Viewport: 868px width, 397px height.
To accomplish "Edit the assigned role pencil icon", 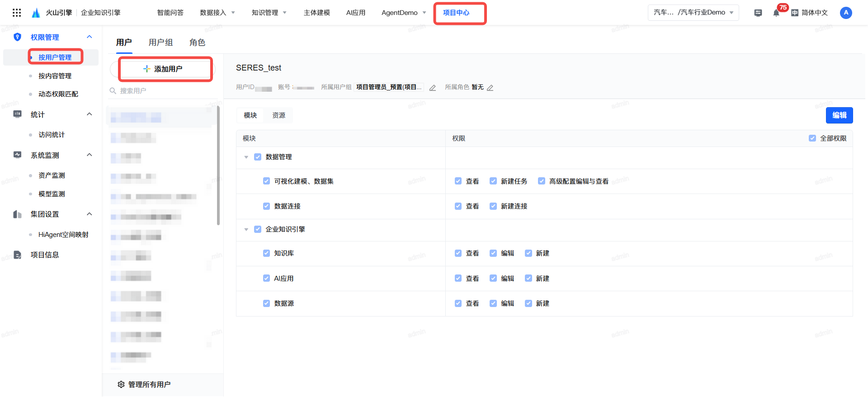I will coord(490,88).
